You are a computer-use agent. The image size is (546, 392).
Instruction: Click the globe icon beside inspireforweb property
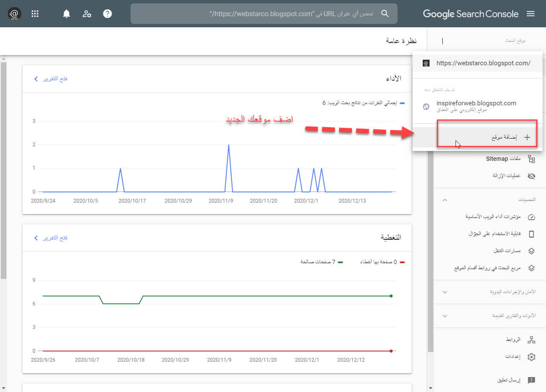click(x=426, y=107)
